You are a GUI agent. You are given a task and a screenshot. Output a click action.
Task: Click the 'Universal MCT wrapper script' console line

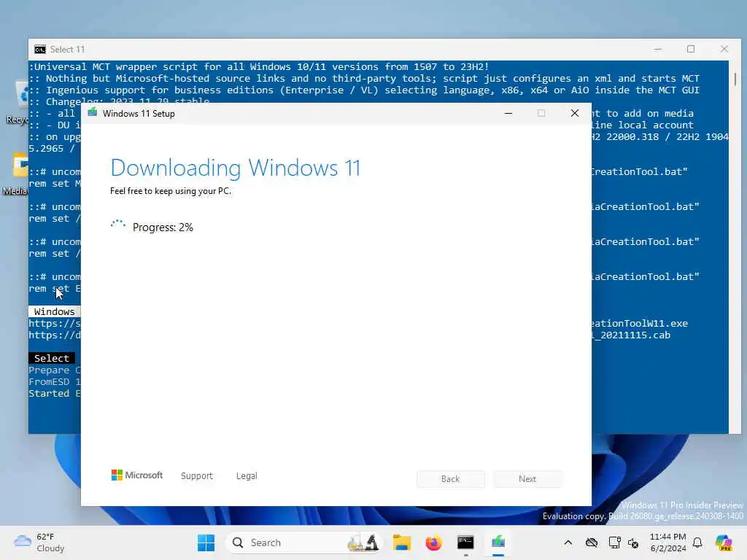click(259, 66)
